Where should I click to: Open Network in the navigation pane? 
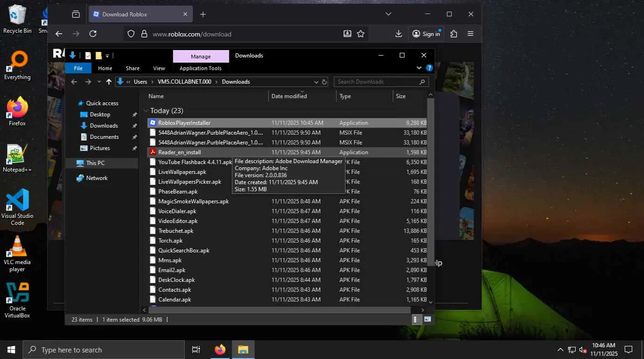click(x=96, y=178)
